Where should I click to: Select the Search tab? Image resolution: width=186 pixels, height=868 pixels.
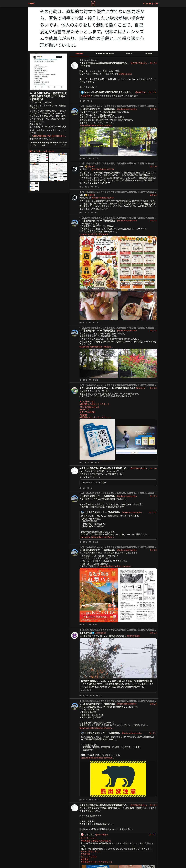pos(148,54)
